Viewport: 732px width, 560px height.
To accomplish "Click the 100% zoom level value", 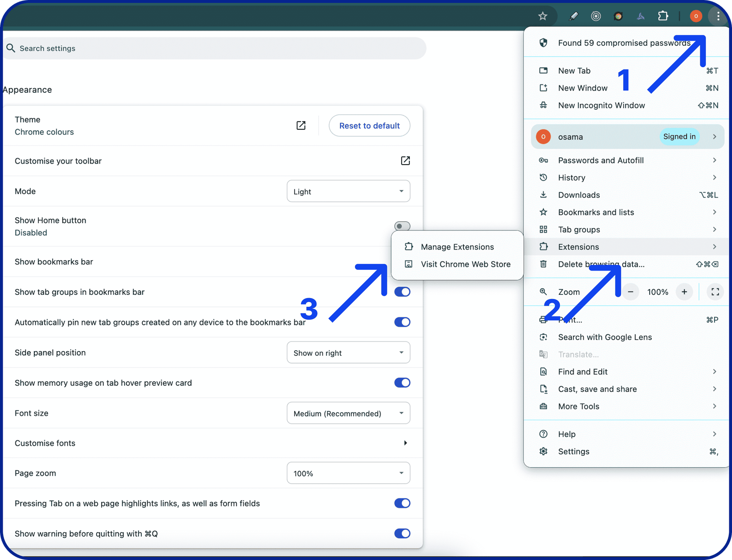I will pyautogui.click(x=657, y=292).
